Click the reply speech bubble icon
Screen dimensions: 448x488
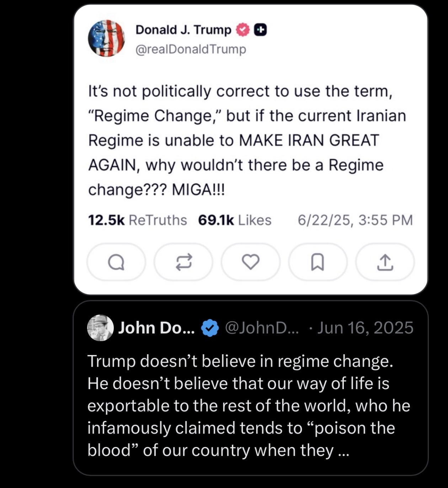pyautogui.click(x=116, y=262)
